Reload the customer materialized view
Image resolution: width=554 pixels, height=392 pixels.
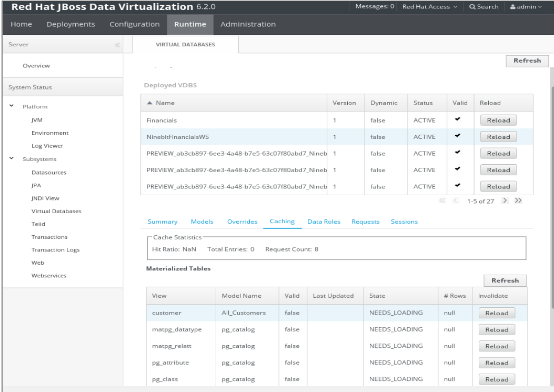click(497, 313)
